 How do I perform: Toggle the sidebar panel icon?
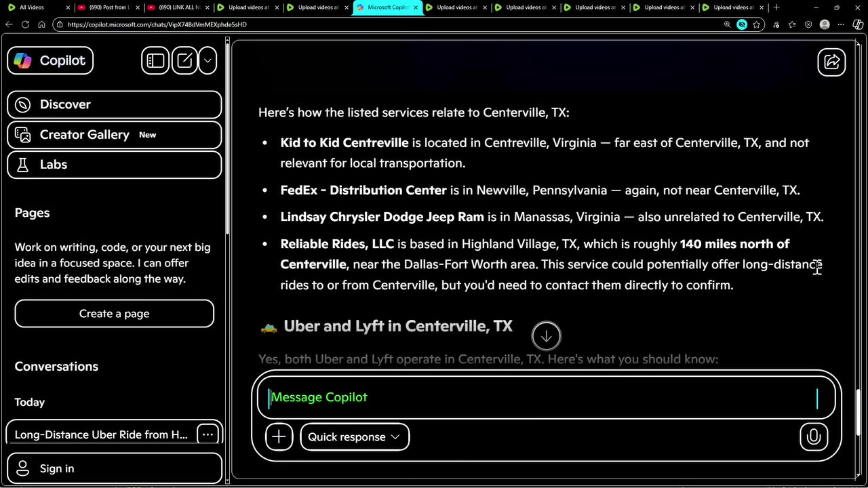[155, 60]
